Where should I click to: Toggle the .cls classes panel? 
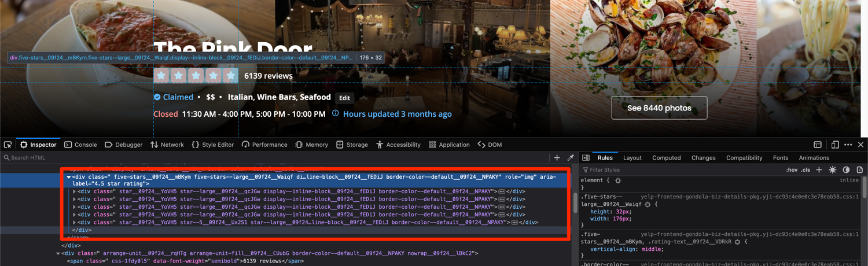(x=806, y=170)
